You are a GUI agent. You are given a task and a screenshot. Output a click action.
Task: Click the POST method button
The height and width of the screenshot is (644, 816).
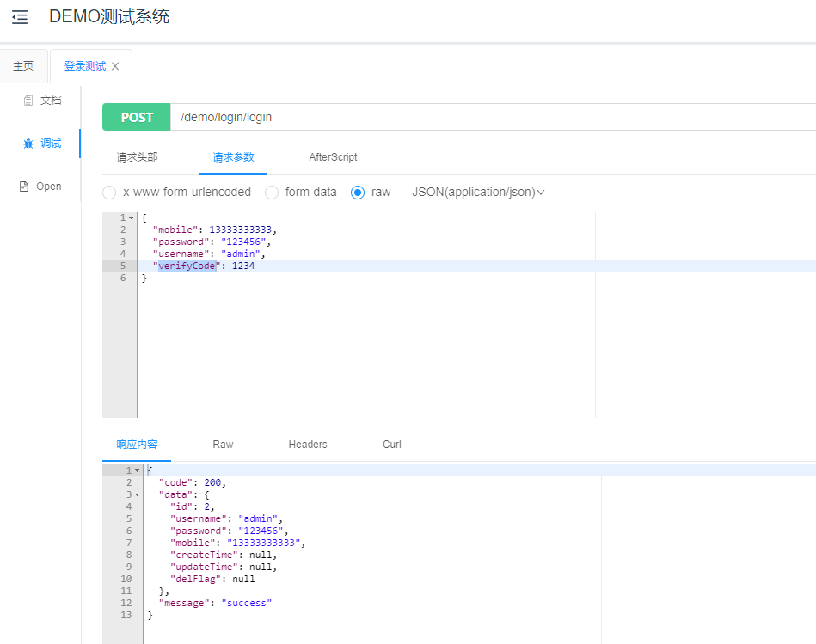click(137, 117)
